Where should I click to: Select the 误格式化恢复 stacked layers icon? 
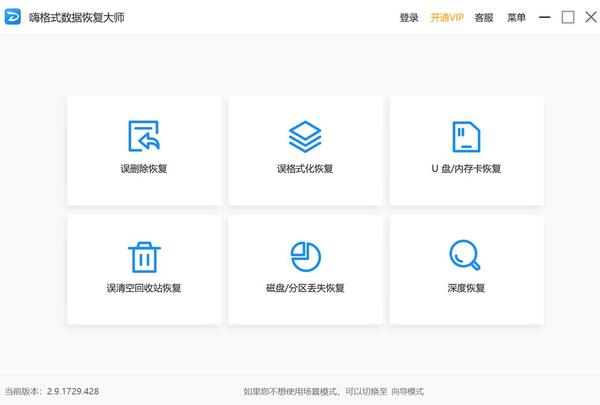(x=305, y=137)
